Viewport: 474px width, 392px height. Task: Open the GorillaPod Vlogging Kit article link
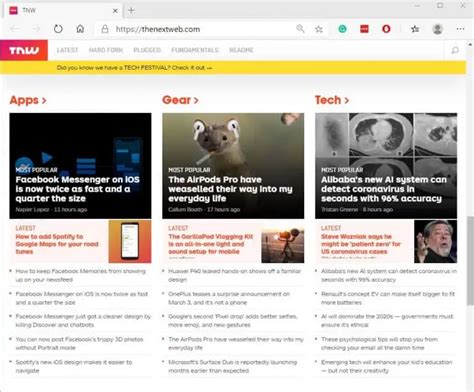click(211, 244)
